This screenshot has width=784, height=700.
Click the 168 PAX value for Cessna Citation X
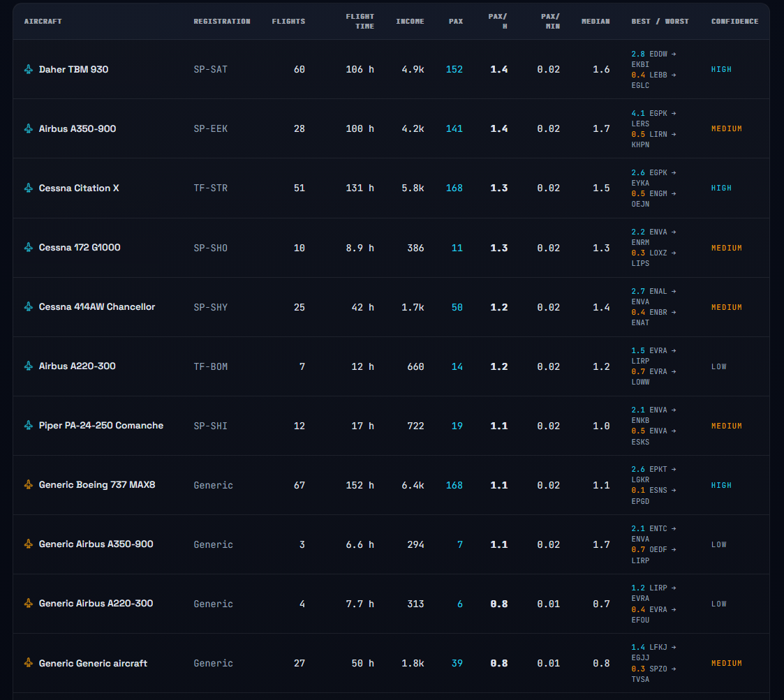pyautogui.click(x=454, y=188)
